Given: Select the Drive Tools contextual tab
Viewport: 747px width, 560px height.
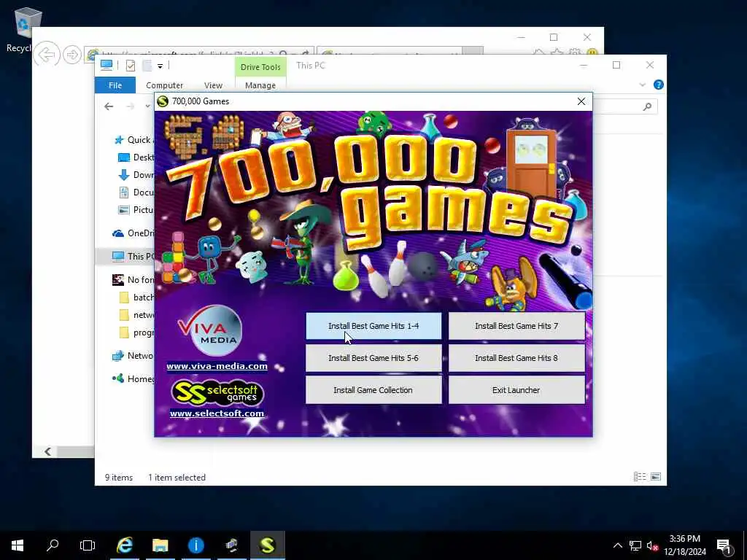Looking at the screenshot, I should click(x=260, y=67).
